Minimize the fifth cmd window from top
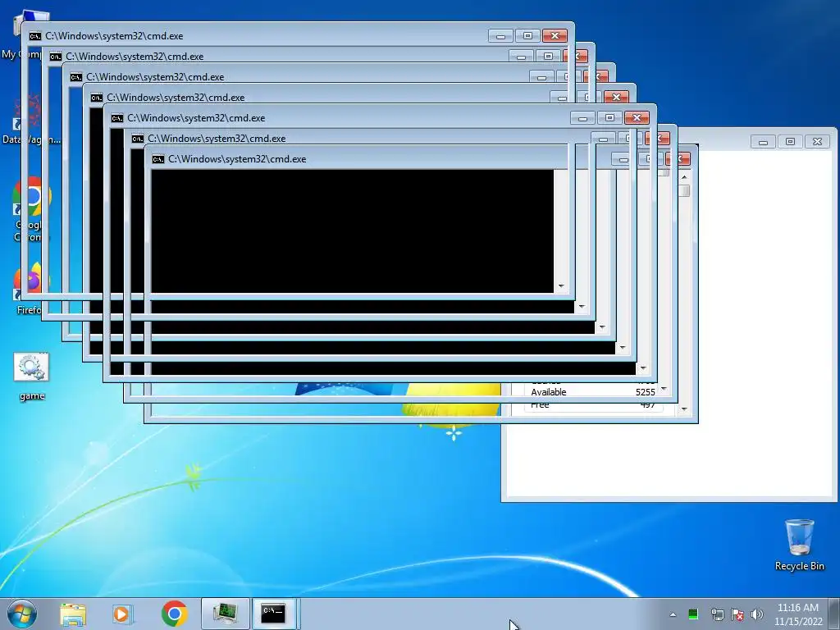The width and height of the screenshot is (840, 630). pos(582,118)
